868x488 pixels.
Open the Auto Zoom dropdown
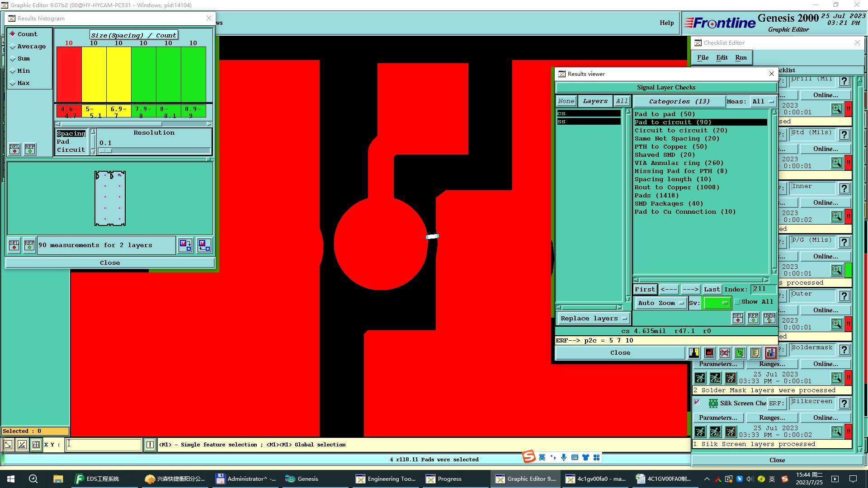[660, 303]
